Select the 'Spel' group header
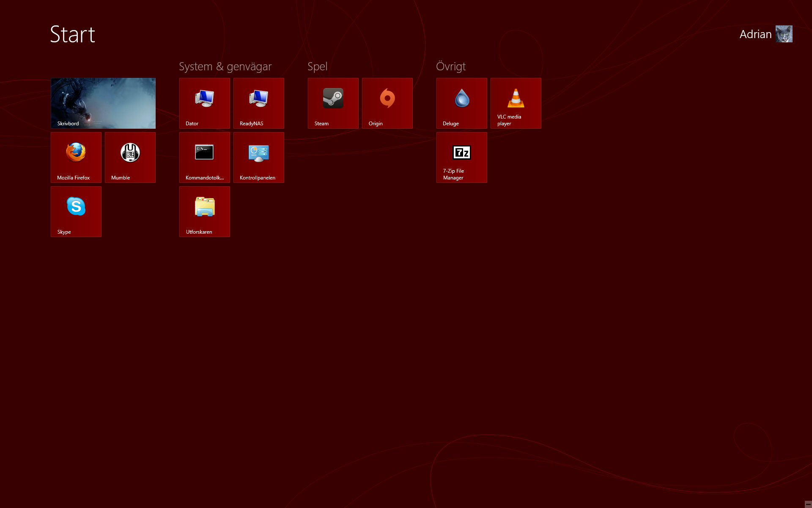Viewport: 812px width, 508px height. [x=317, y=66]
